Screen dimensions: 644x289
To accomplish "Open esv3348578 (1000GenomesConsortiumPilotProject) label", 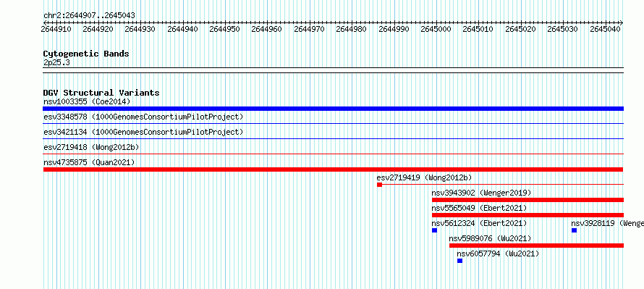I will click(143, 117).
